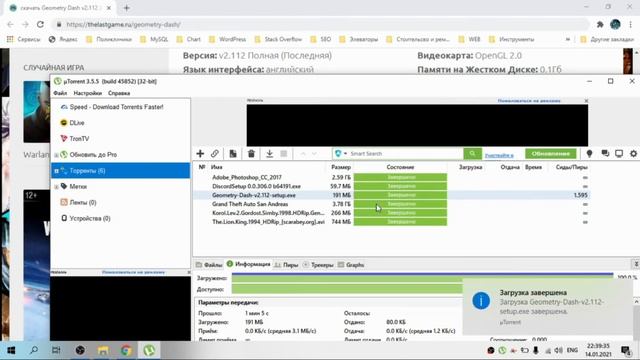Click the green Обновление upgrade button
The width and height of the screenshot is (640, 360).
[x=551, y=154]
